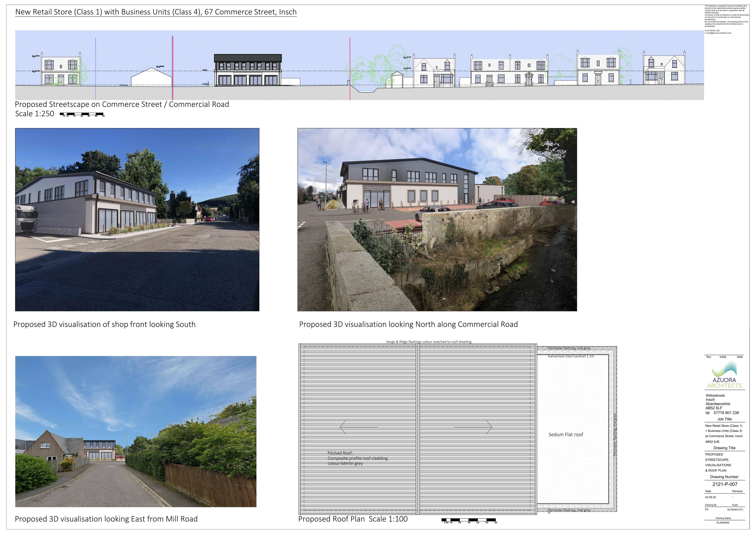Click the main sheet title about New Retail Store
756x534 pixels.
pyautogui.click(x=156, y=12)
